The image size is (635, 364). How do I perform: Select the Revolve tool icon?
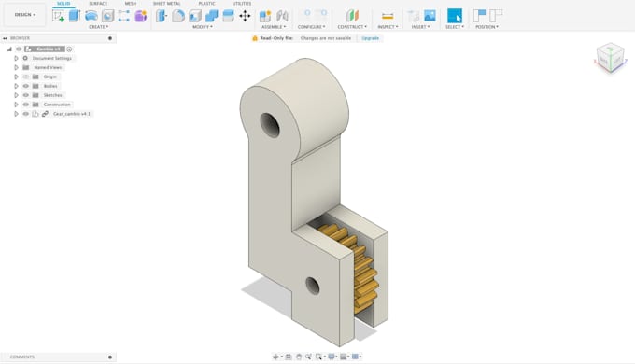(x=92, y=16)
